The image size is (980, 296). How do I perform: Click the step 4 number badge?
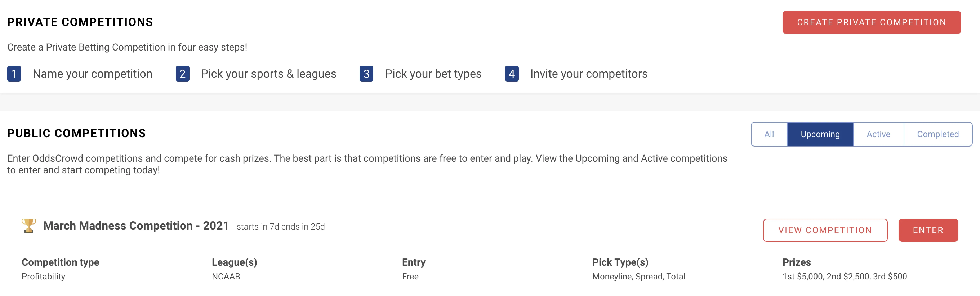(512, 74)
